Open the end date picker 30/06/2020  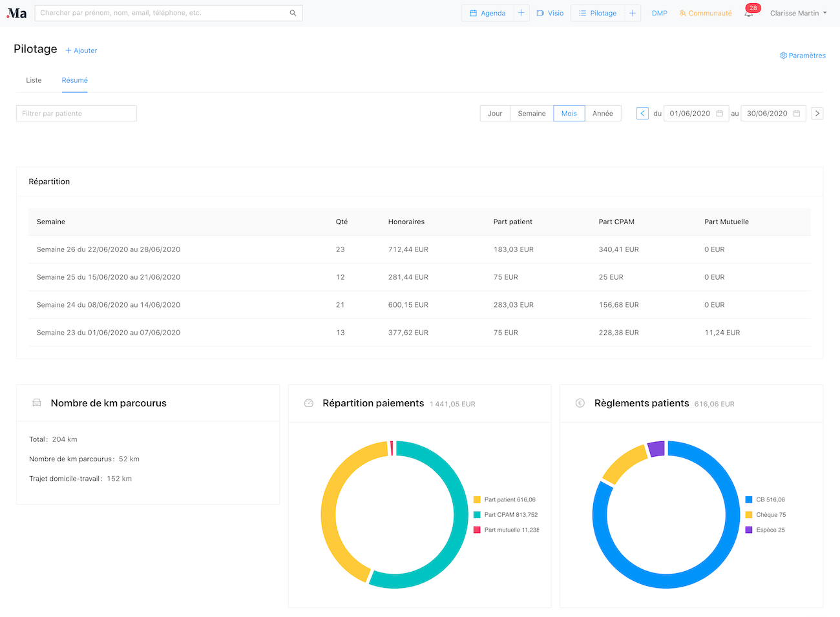pyautogui.click(x=767, y=113)
